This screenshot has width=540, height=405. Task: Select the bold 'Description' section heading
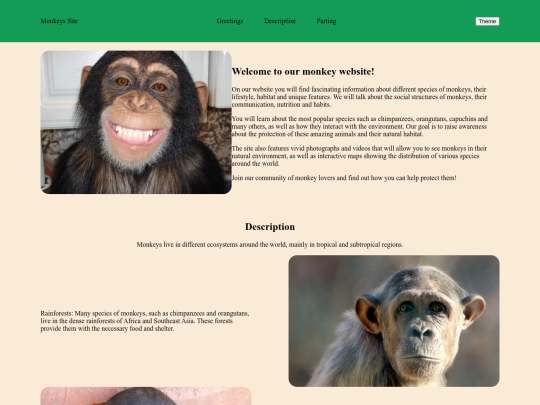click(x=270, y=227)
